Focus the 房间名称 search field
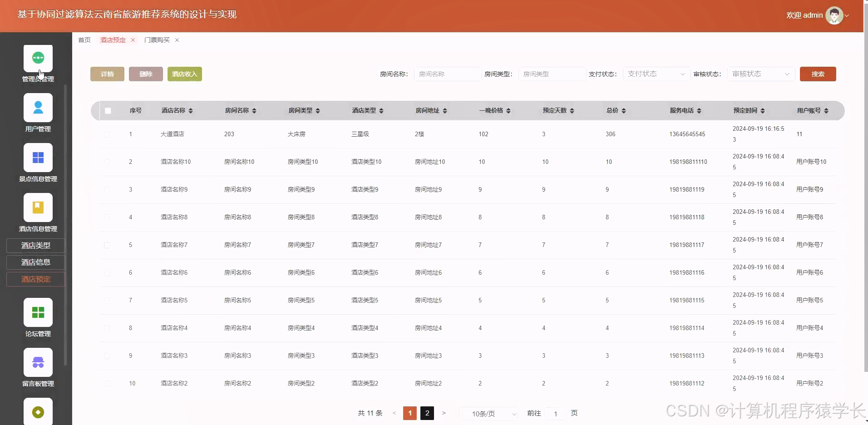Image resolution: width=868 pixels, height=425 pixels. click(x=448, y=74)
